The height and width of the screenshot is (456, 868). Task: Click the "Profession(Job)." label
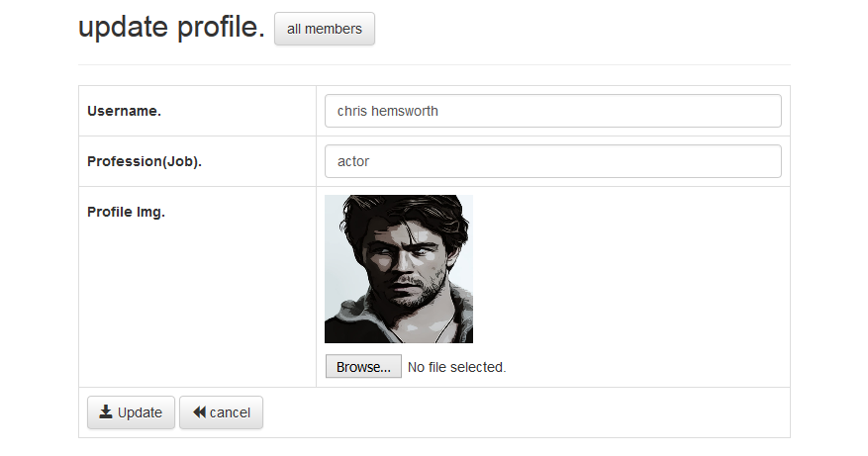tap(145, 161)
